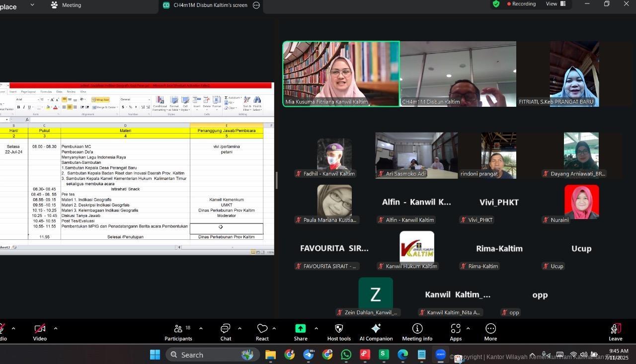Click cell 'Kanwil Kemenkum' in shared Excel

pos(227,200)
